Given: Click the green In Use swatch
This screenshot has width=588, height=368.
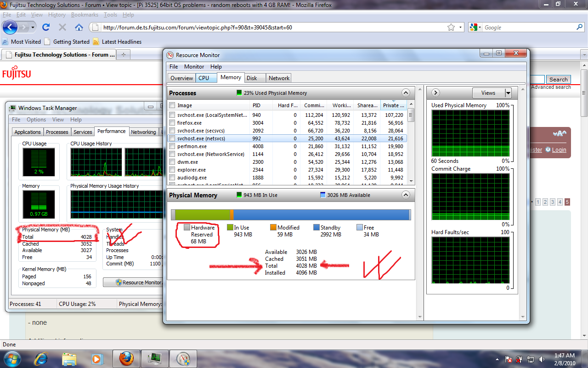Looking at the screenshot, I should pos(230,227).
